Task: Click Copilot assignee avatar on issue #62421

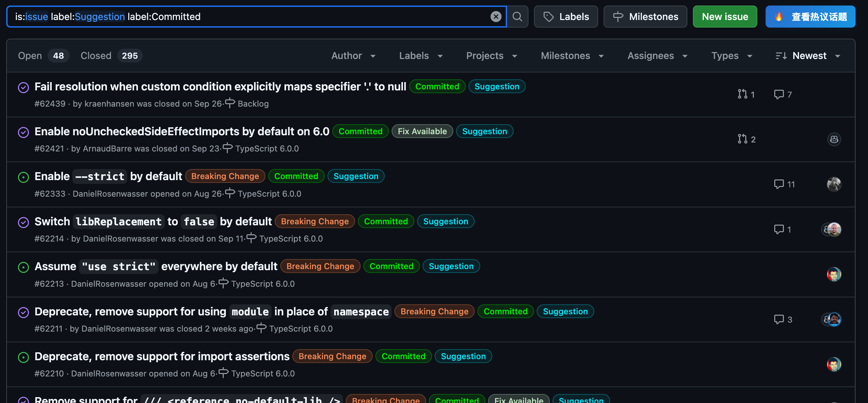Action: click(834, 139)
